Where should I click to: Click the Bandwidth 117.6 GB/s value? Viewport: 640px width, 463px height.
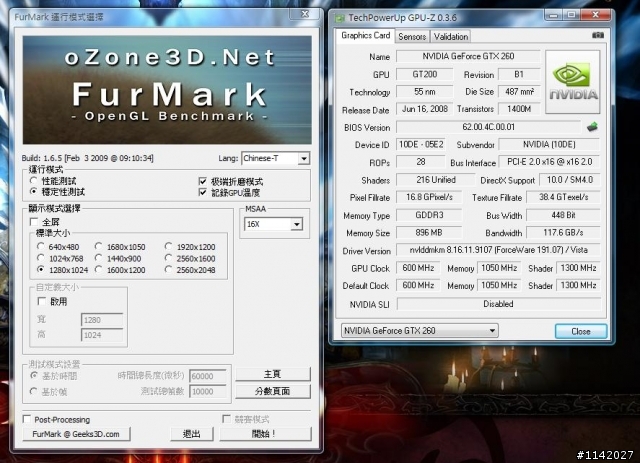(563, 232)
